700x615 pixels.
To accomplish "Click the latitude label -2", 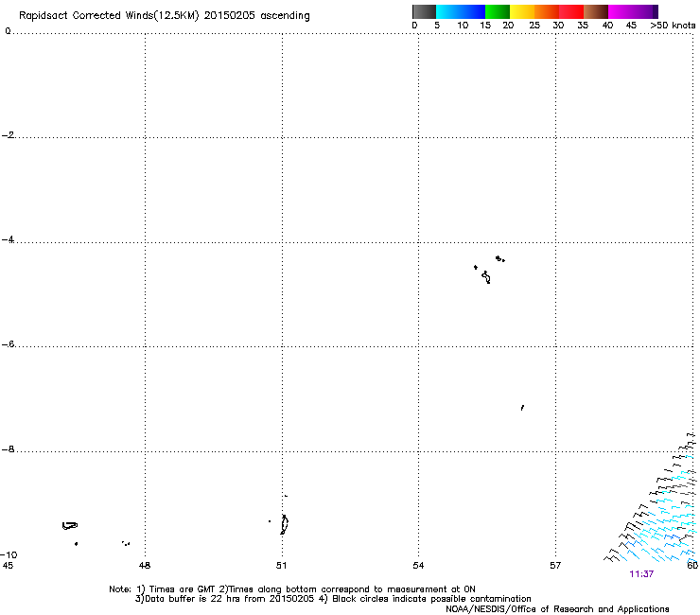I will click(8, 135).
